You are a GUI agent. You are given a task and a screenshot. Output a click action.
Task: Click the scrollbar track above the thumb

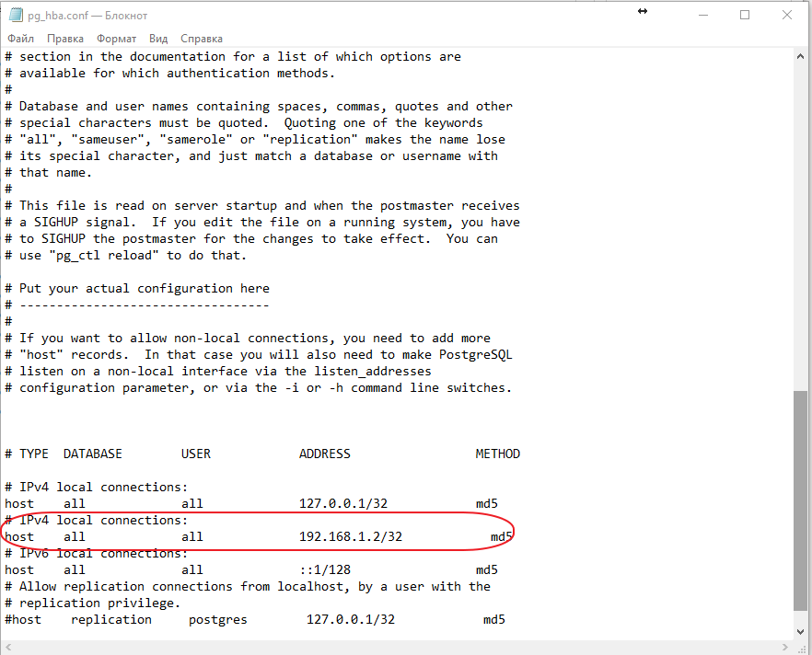pyautogui.click(x=801, y=230)
